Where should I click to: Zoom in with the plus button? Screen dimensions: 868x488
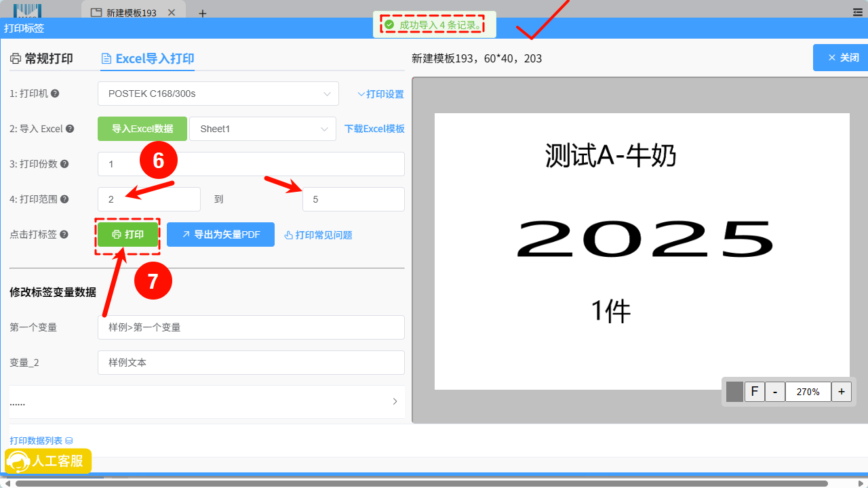point(842,392)
